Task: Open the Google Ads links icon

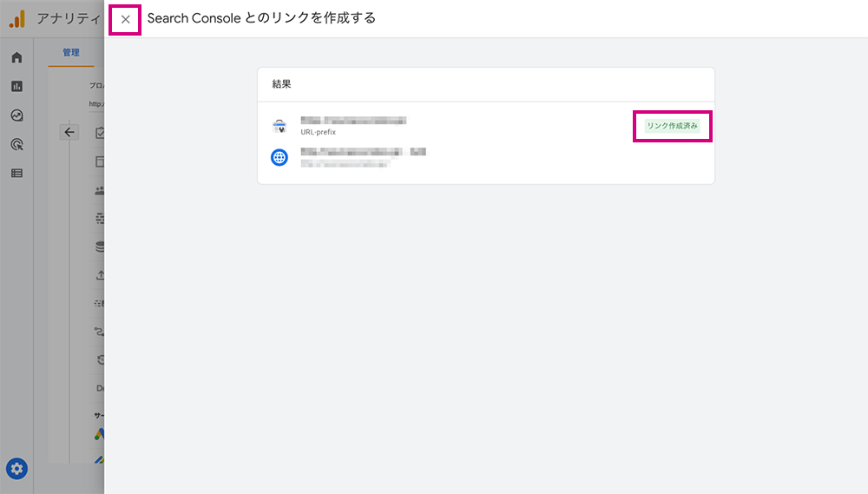Action: (99, 434)
